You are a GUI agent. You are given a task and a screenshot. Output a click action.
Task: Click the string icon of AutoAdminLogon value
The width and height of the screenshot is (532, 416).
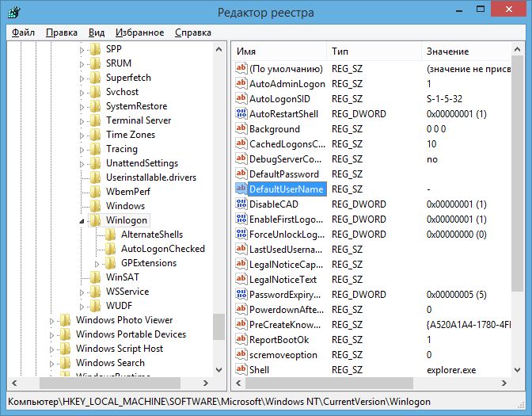coord(241,83)
